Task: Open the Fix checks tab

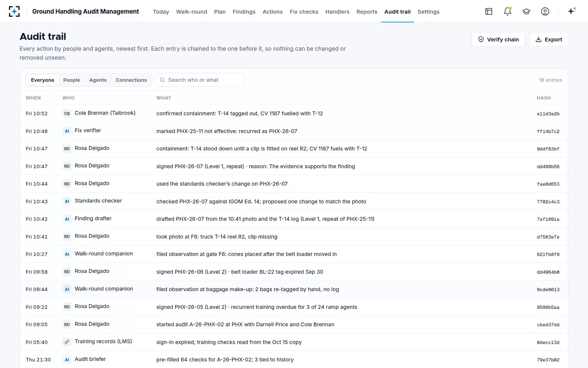Action: pos(304,12)
